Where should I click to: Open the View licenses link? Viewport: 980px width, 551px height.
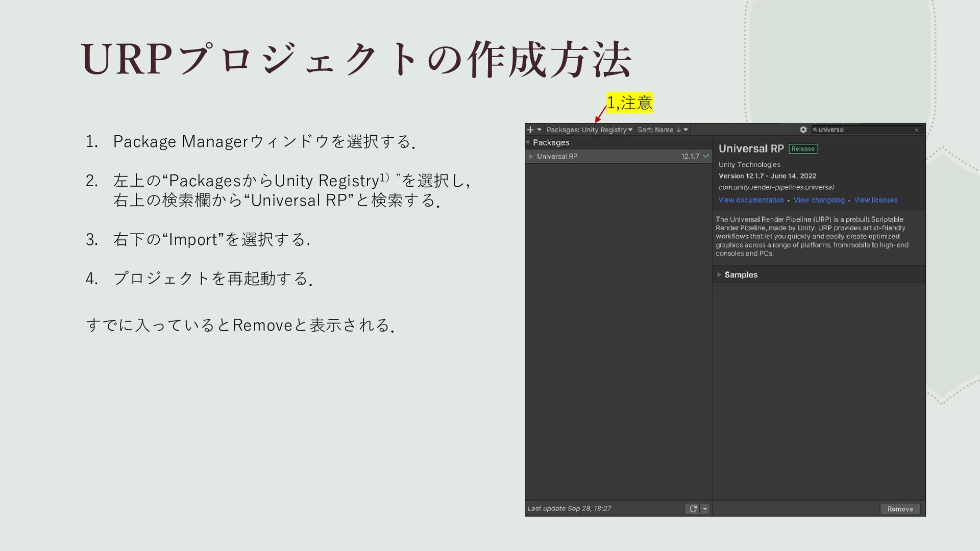[x=876, y=201]
